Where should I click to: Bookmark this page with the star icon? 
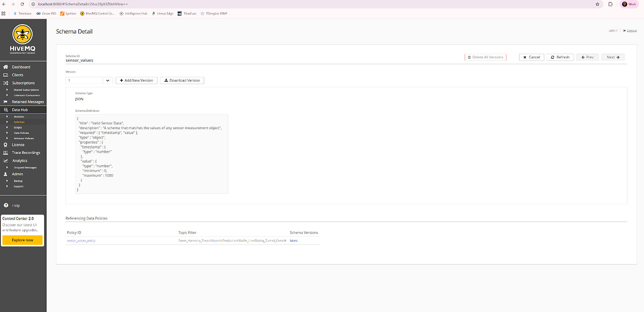(x=598, y=4)
